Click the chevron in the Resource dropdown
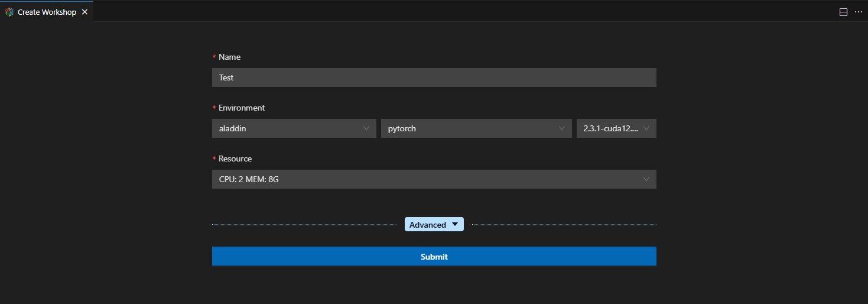This screenshot has width=868, height=304. point(646,179)
